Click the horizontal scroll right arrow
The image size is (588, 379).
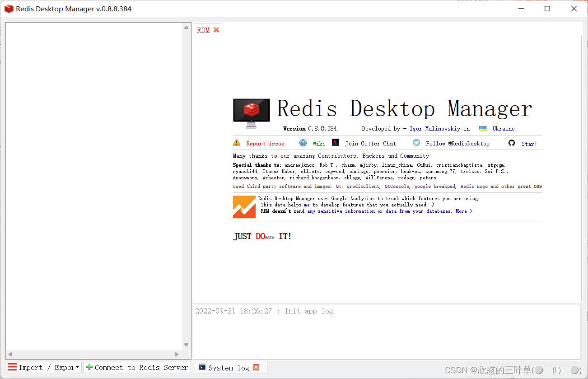177,354
